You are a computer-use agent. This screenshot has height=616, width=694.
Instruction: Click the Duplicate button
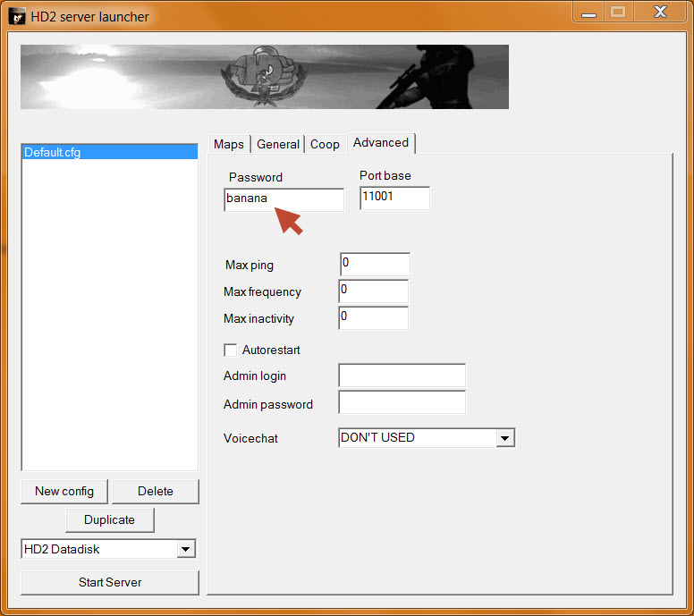click(109, 519)
